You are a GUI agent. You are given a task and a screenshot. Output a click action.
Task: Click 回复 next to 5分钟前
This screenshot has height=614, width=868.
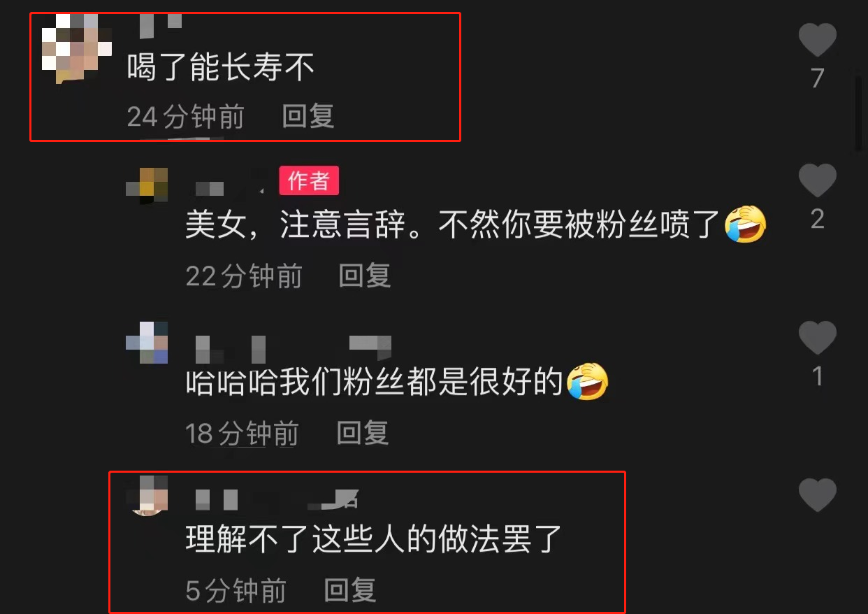coord(350,591)
